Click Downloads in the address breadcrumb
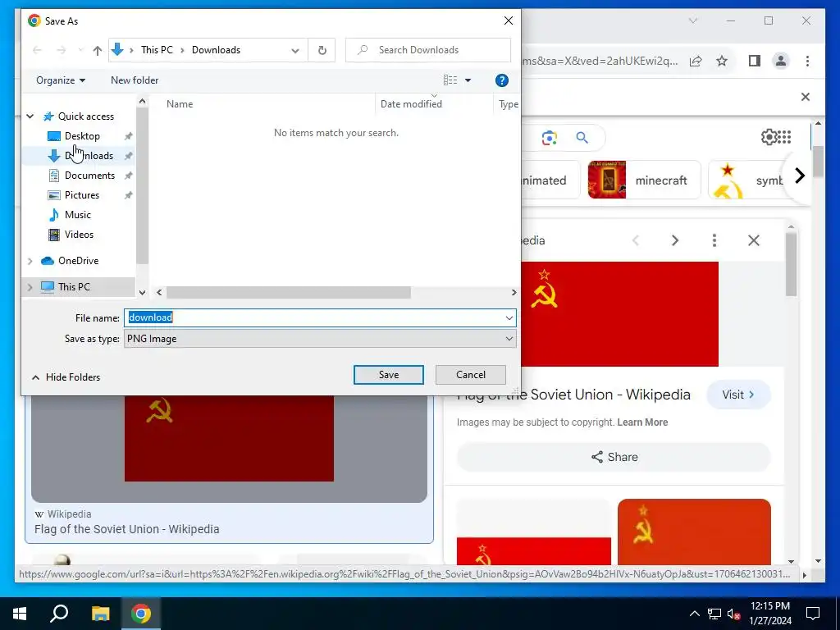This screenshot has height=630, width=840. 216,50
